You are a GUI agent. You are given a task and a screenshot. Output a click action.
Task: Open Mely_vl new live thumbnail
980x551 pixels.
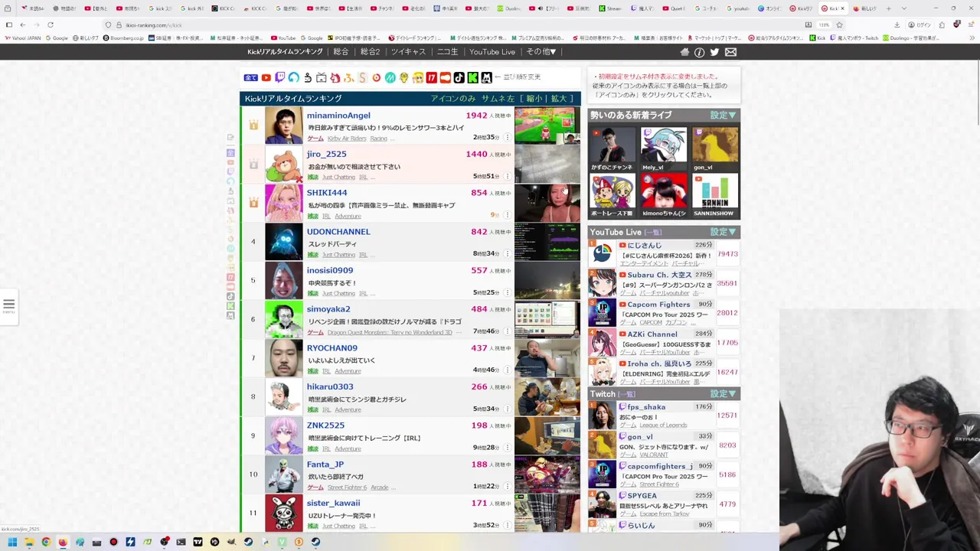point(663,145)
